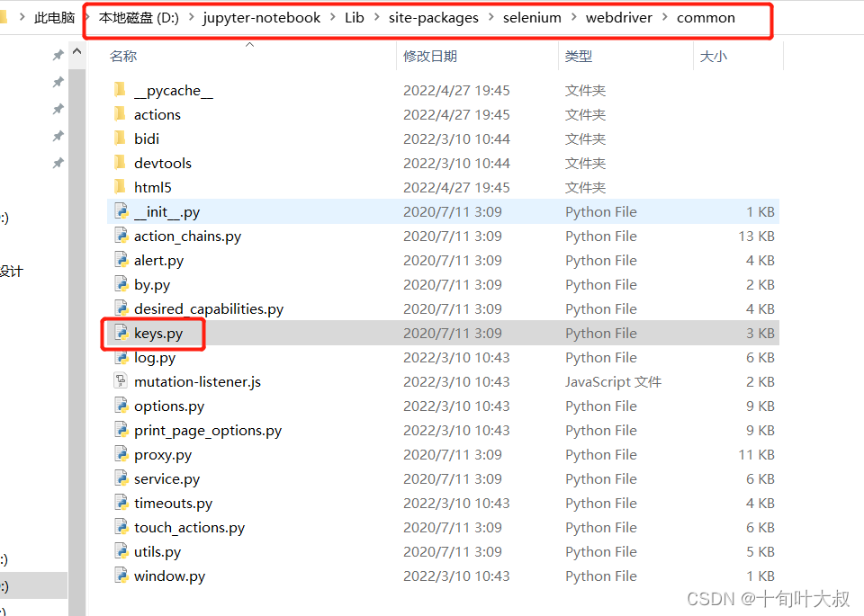Viewport: 864px width, 616px height.
Task: Expand the chevron after Lib breadcrumb
Action: pyautogui.click(x=377, y=18)
